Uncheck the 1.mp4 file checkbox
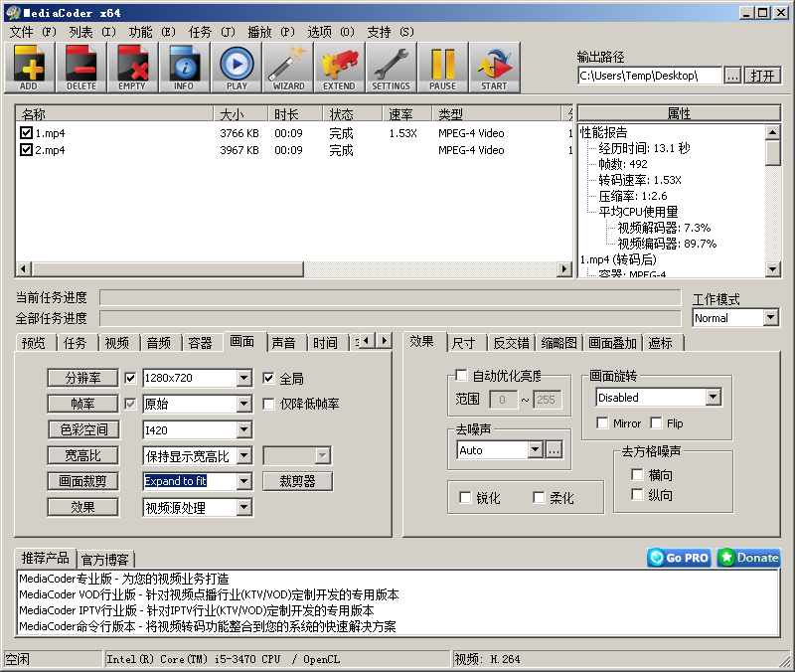The image size is (795, 672). 26,133
